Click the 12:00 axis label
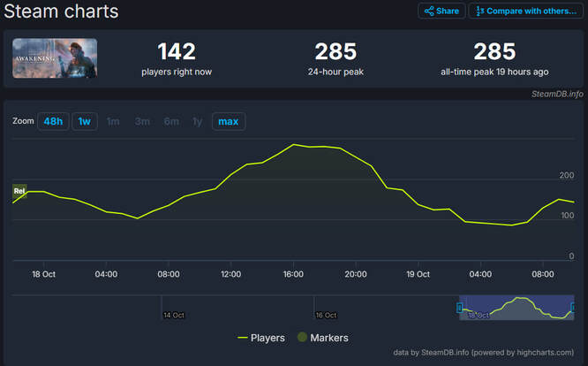588x366 pixels. tap(230, 274)
